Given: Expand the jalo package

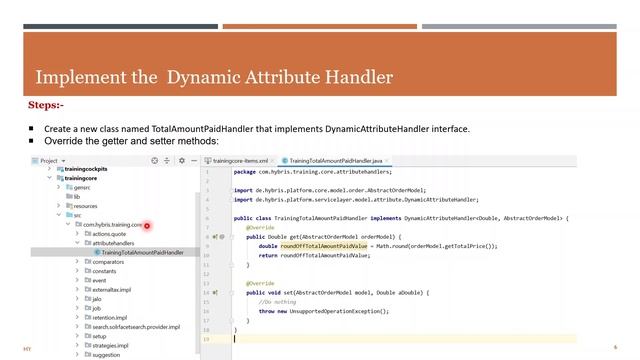Looking at the screenshot, I should (77, 299).
